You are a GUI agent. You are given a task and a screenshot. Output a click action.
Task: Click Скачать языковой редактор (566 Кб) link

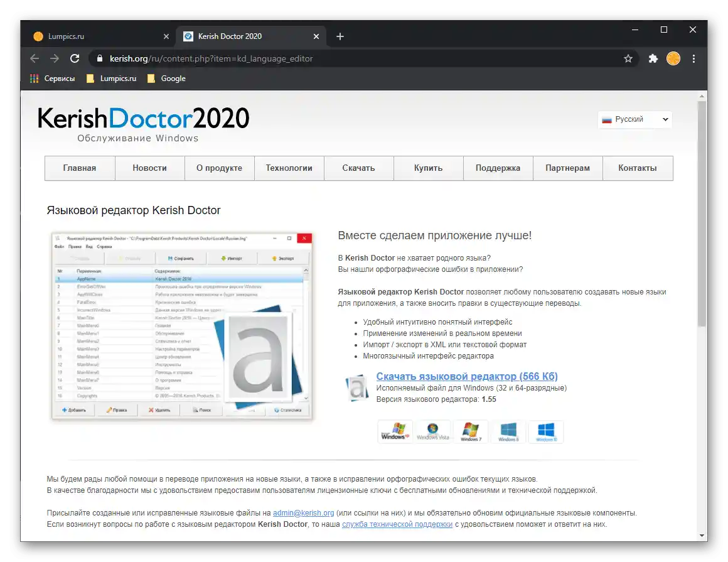click(x=466, y=376)
